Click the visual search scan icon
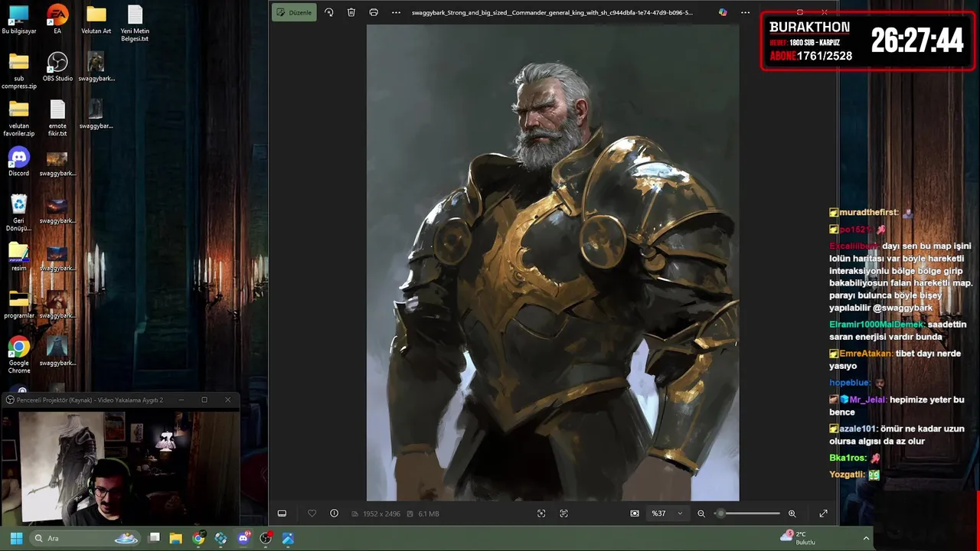980x551 pixels. click(x=541, y=514)
